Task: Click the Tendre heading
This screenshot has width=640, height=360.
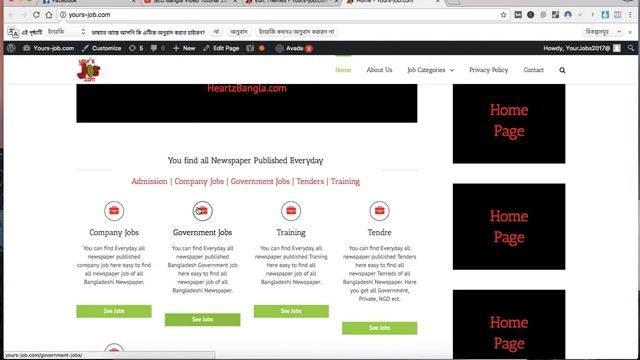Action: pyautogui.click(x=380, y=233)
